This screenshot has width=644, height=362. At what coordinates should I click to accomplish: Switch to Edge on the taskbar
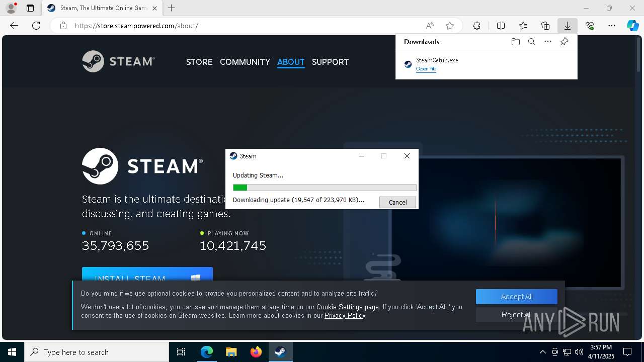207,352
